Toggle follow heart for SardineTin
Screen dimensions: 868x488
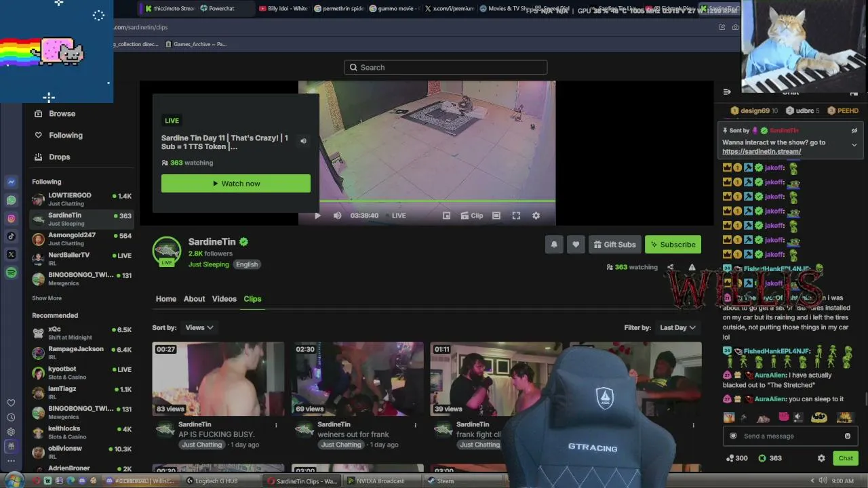[576, 245]
